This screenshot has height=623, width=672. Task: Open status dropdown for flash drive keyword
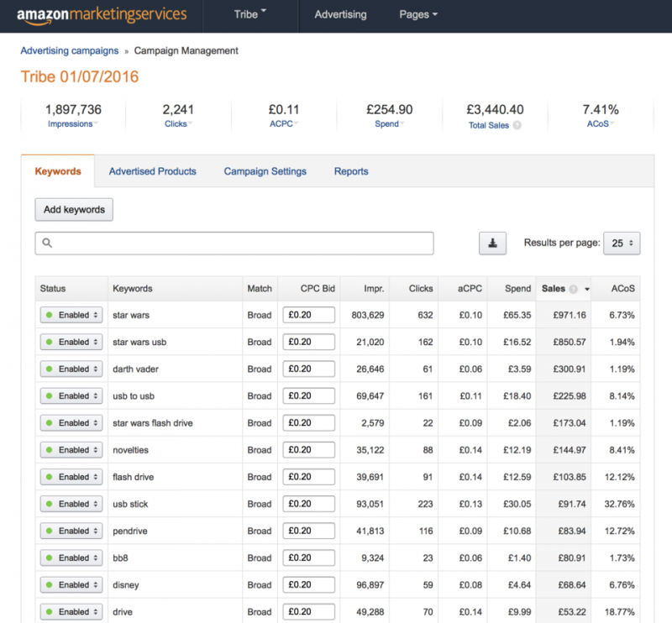(x=71, y=477)
